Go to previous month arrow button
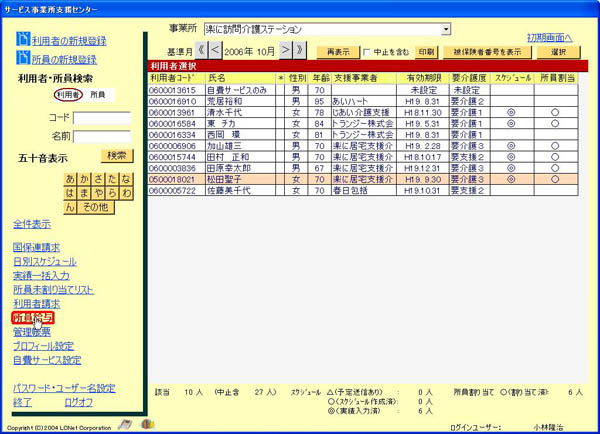Screen dimensions: 600x434 click(215, 51)
